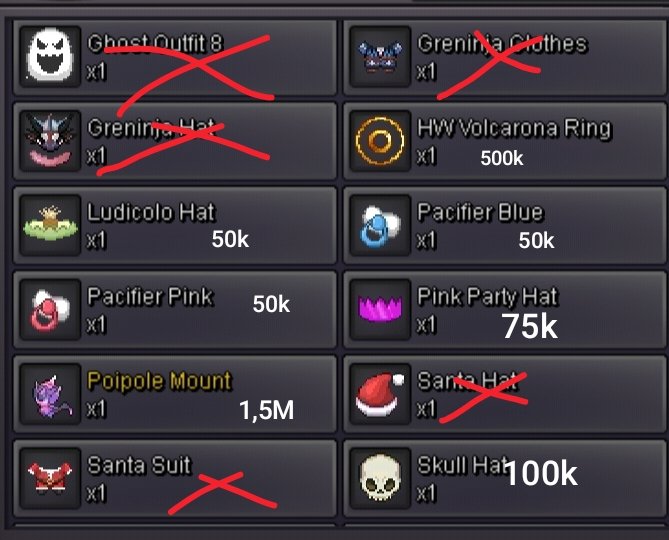Click the Poipole Mount icon
The width and height of the screenshot is (669, 540).
50,394
